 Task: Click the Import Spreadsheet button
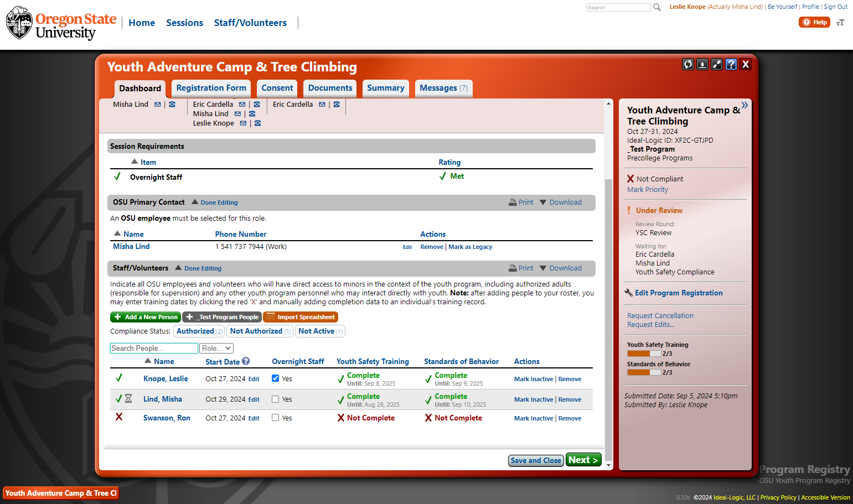click(301, 317)
